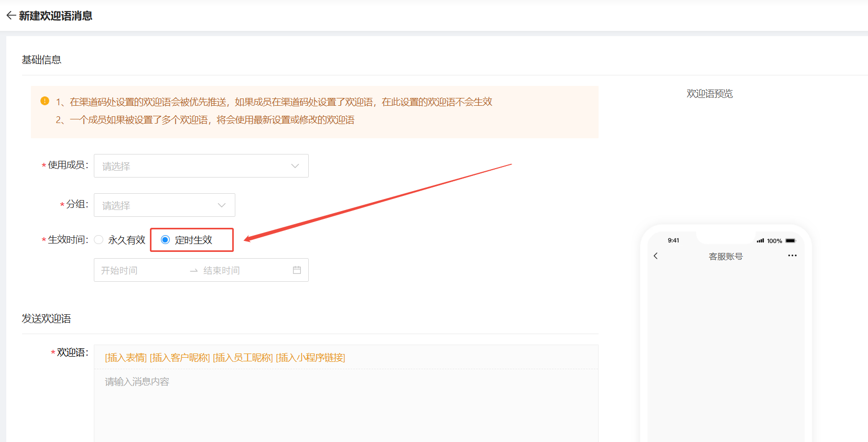Screen dimensions: 868x442
Task: Click the [插入客户昵称] link
Action: [180, 358]
